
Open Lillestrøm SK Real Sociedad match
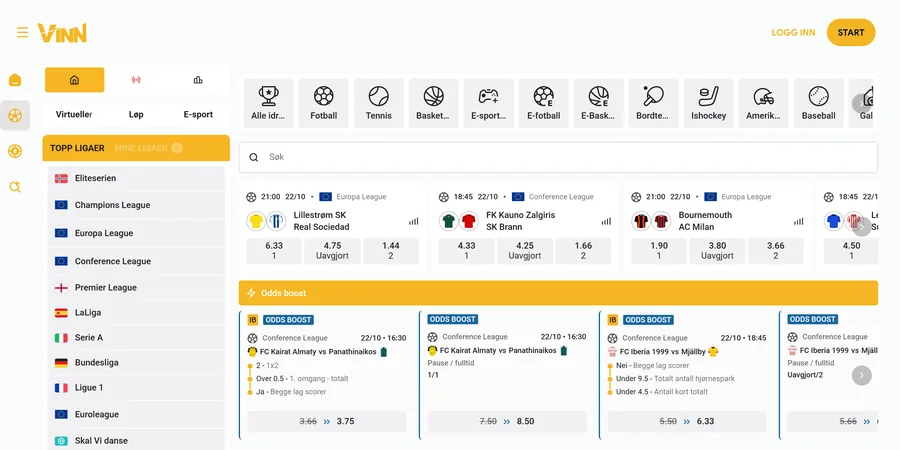[320, 221]
